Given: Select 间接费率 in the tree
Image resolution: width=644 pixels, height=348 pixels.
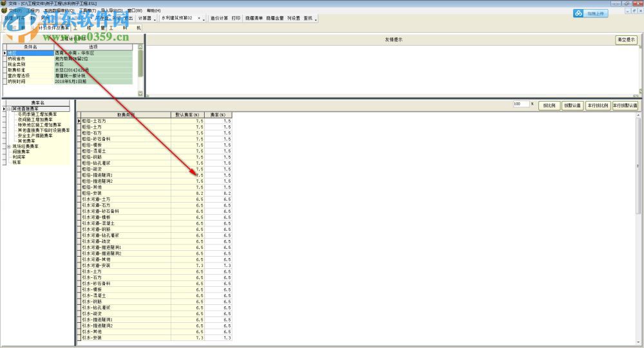Looking at the screenshot, I should click(21, 152).
